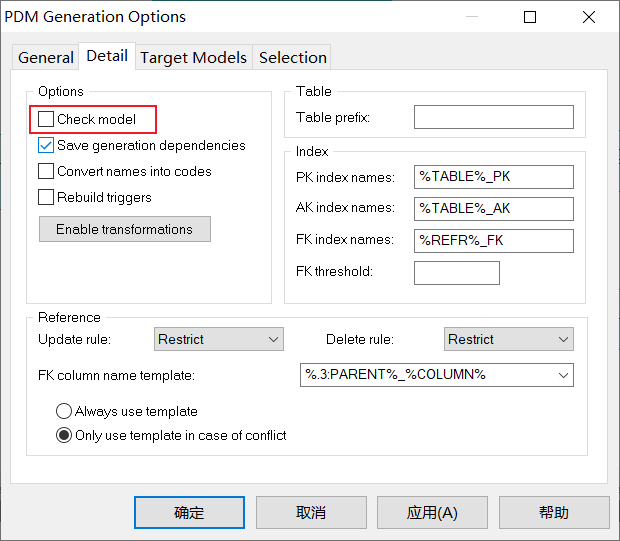The width and height of the screenshot is (620, 541).
Task: Open the Update rule dropdown
Action: tap(219, 340)
